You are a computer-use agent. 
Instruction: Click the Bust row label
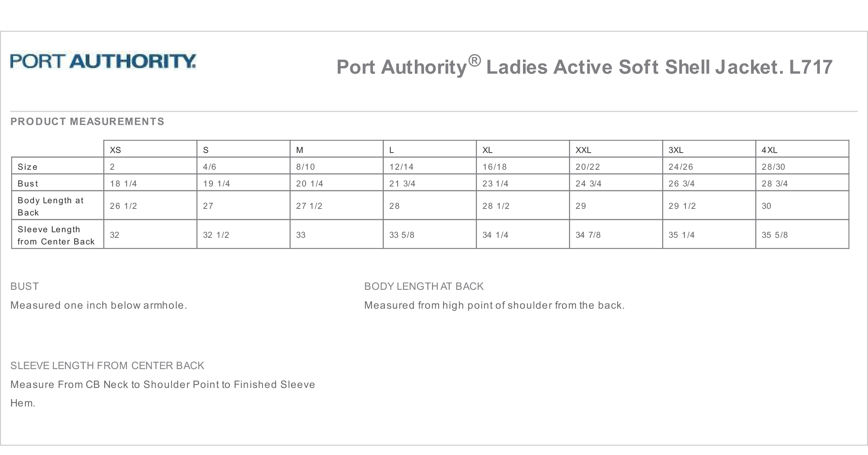click(x=28, y=184)
